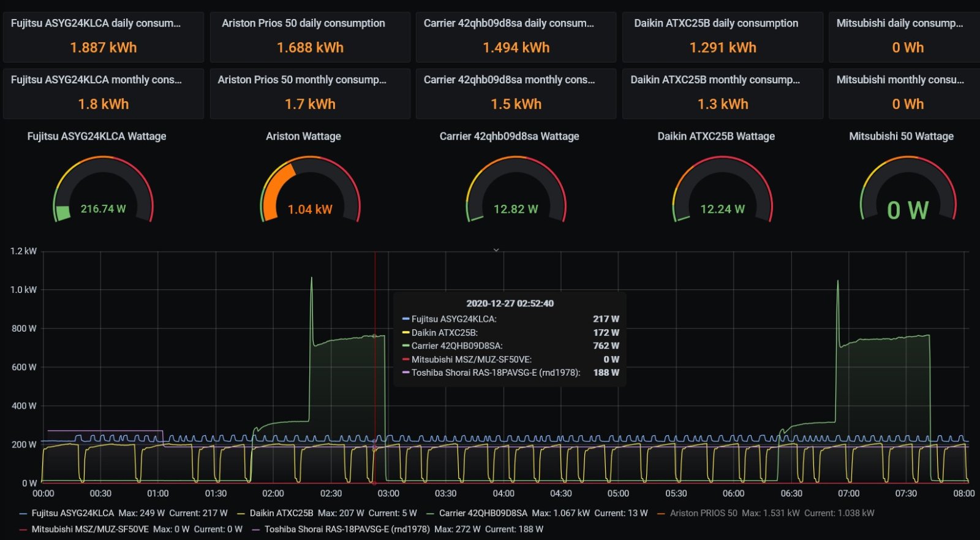Click the 1.688 kWh daily value
Image resolution: width=980 pixels, height=540 pixels.
[310, 48]
